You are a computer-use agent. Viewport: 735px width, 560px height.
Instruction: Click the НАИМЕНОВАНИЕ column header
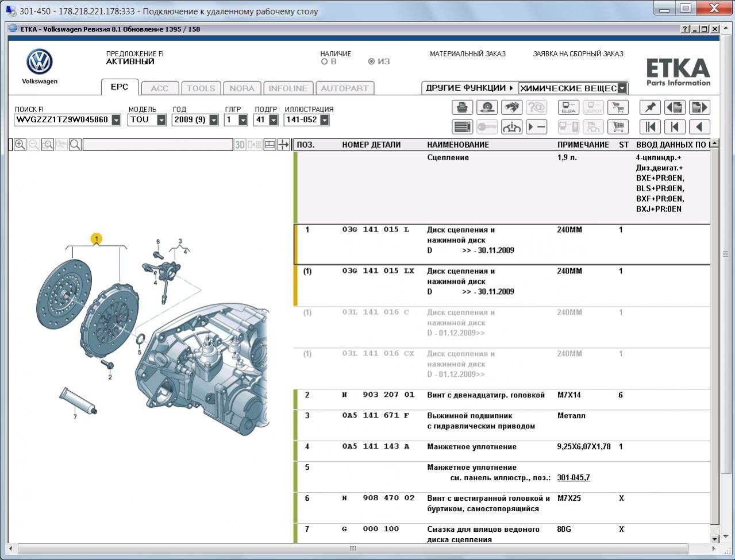pyautogui.click(x=458, y=145)
